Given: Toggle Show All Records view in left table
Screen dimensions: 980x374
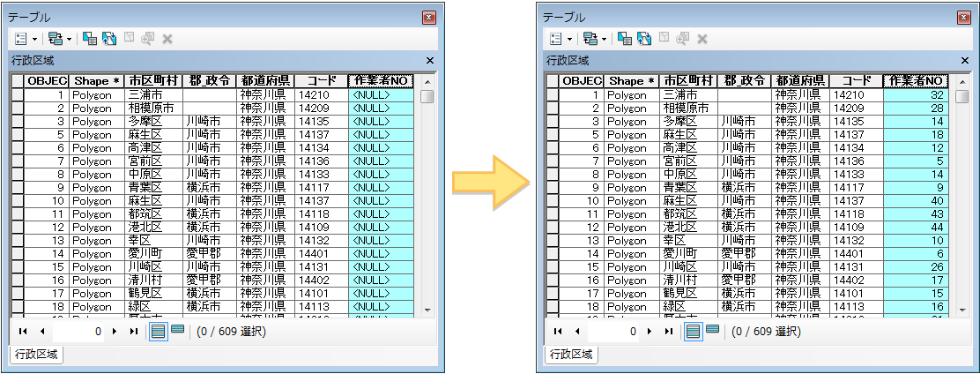Looking at the screenshot, I should (x=159, y=331).
